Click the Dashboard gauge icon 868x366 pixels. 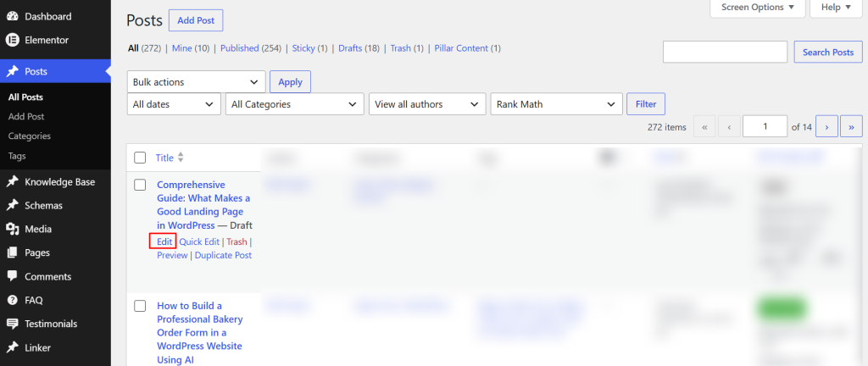12,17
